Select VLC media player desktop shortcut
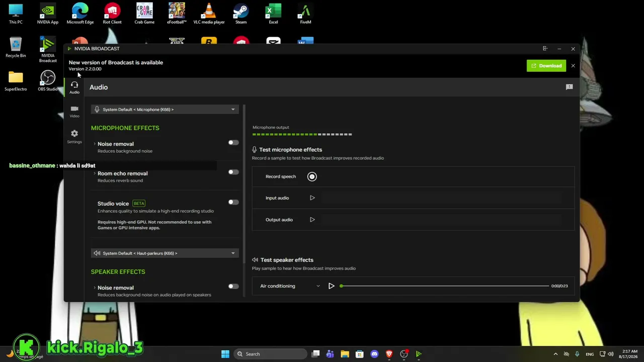The width and height of the screenshot is (644, 362). point(209,14)
